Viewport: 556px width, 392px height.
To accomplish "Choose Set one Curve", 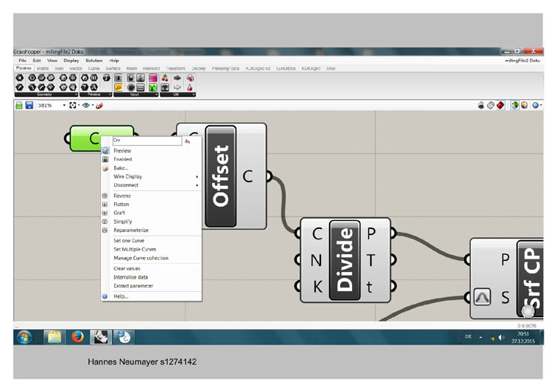I will pyautogui.click(x=151, y=241).
